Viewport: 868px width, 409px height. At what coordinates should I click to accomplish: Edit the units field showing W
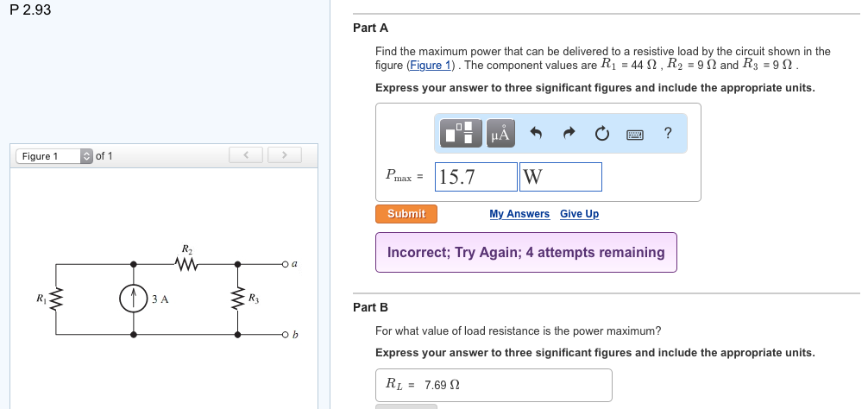[560, 177]
